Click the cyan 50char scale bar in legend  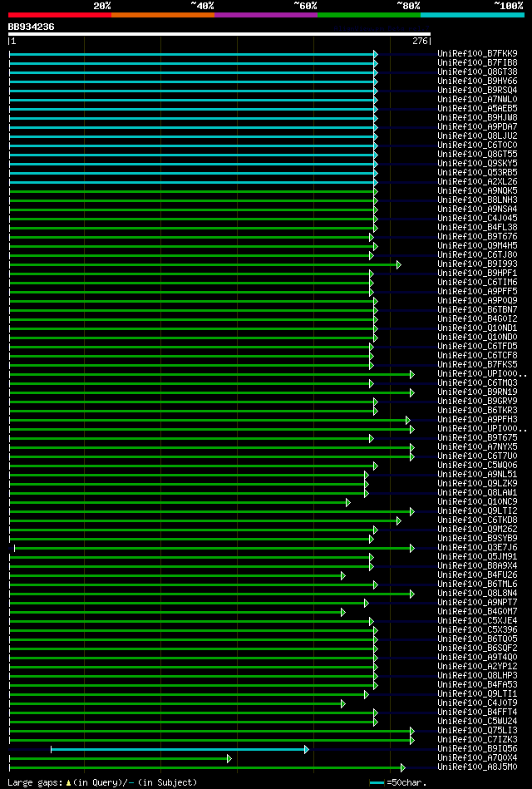pos(377,783)
